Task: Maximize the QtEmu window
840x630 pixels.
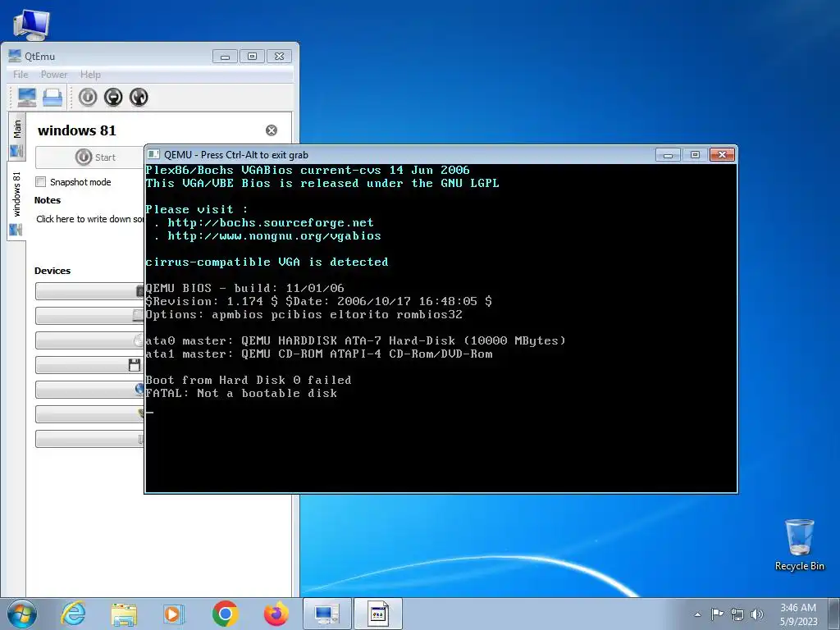Action: [252, 57]
